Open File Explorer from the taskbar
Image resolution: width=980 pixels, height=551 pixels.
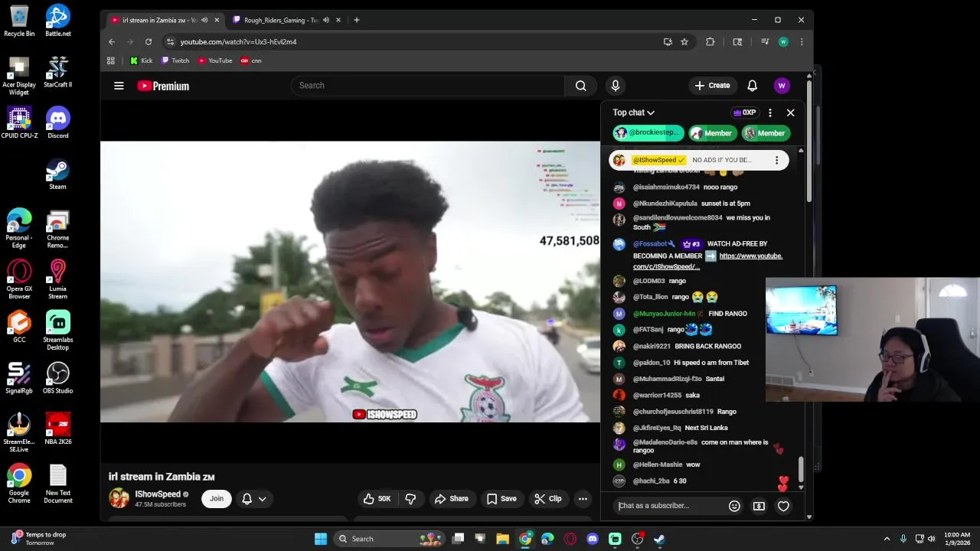coord(502,539)
